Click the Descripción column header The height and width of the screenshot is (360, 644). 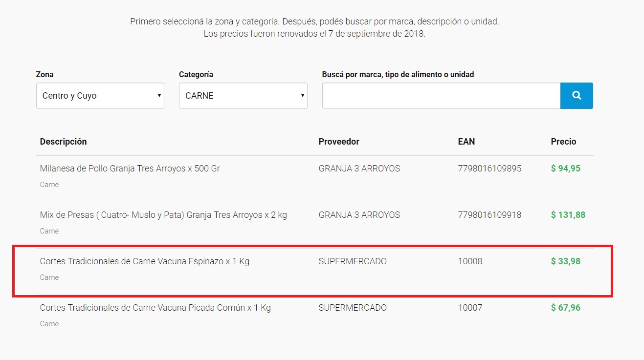(64, 142)
